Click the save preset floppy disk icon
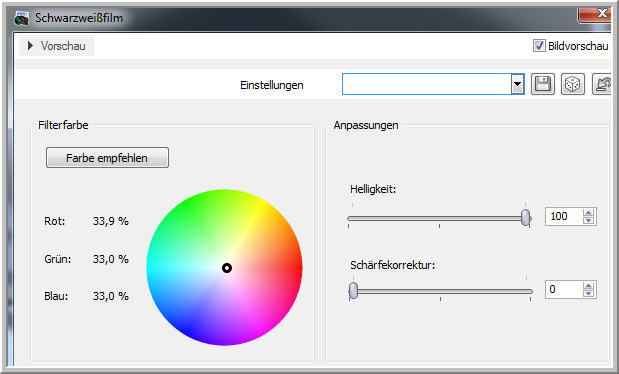 point(543,84)
